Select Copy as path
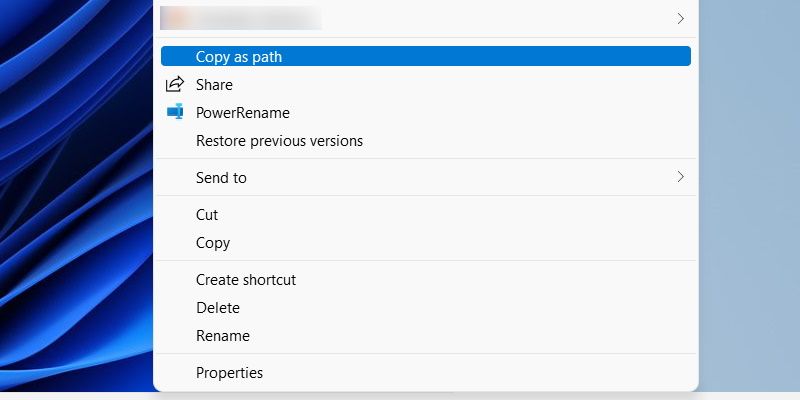Image resolution: width=800 pixels, height=400 pixels. (426, 56)
